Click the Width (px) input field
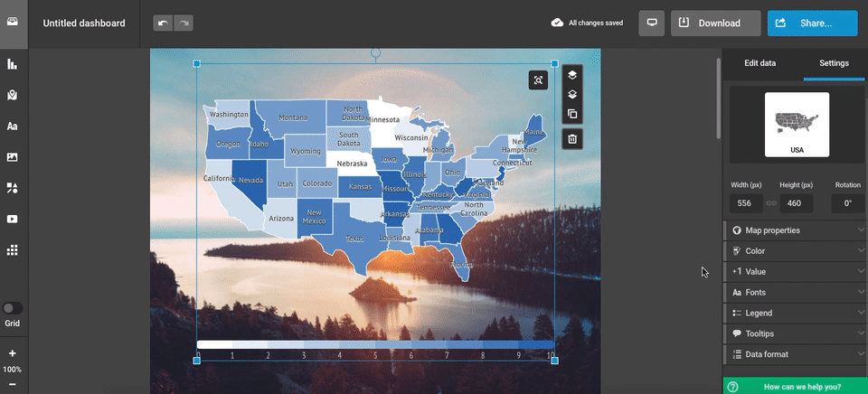The width and height of the screenshot is (868, 394). [747, 203]
